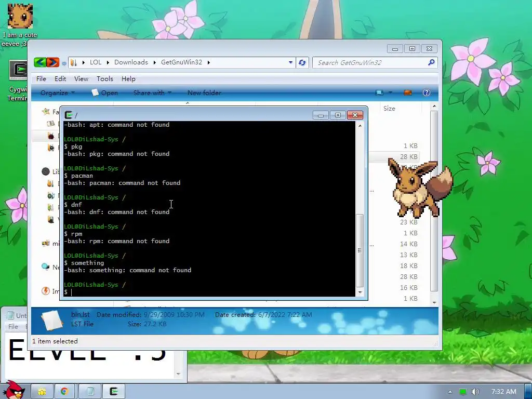Go forward with the orange Explorer arrow
Image resolution: width=532 pixels, height=399 pixels.
tap(52, 62)
